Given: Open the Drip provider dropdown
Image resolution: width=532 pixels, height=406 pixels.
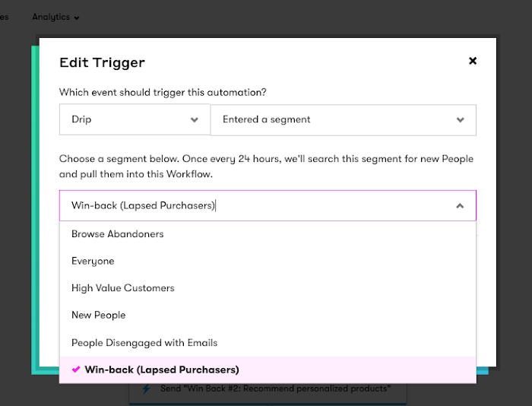Looking at the screenshot, I should 135,119.
